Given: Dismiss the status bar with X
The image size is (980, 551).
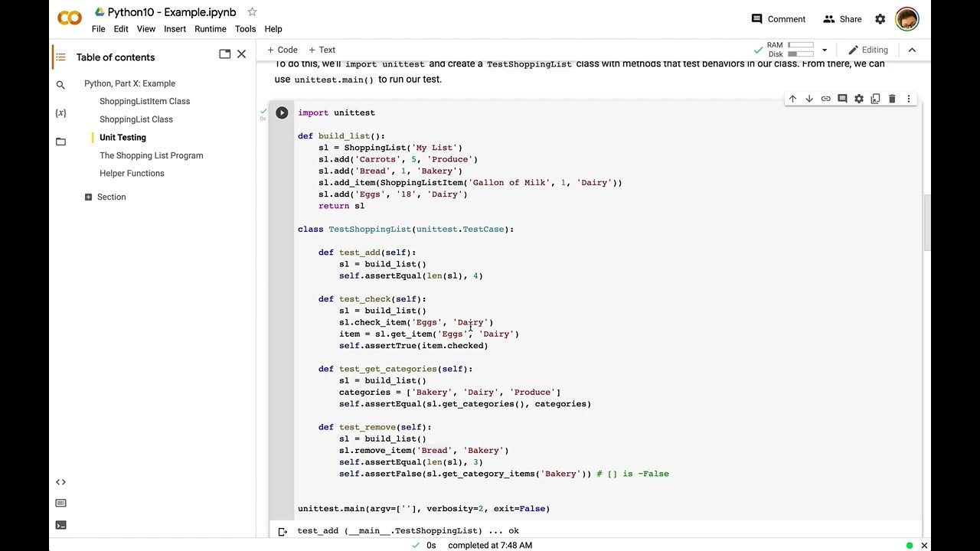Looking at the screenshot, I should [924, 546].
